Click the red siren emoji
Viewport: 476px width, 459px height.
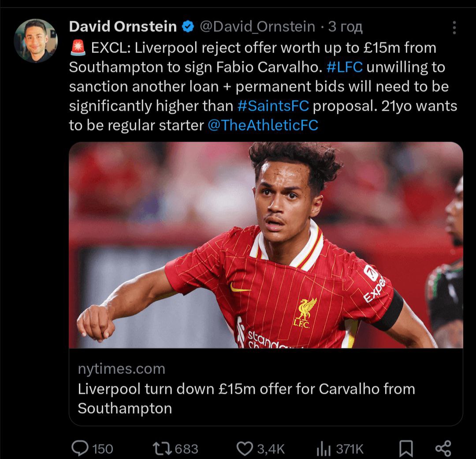pyautogui.click(x=78, y=48)
